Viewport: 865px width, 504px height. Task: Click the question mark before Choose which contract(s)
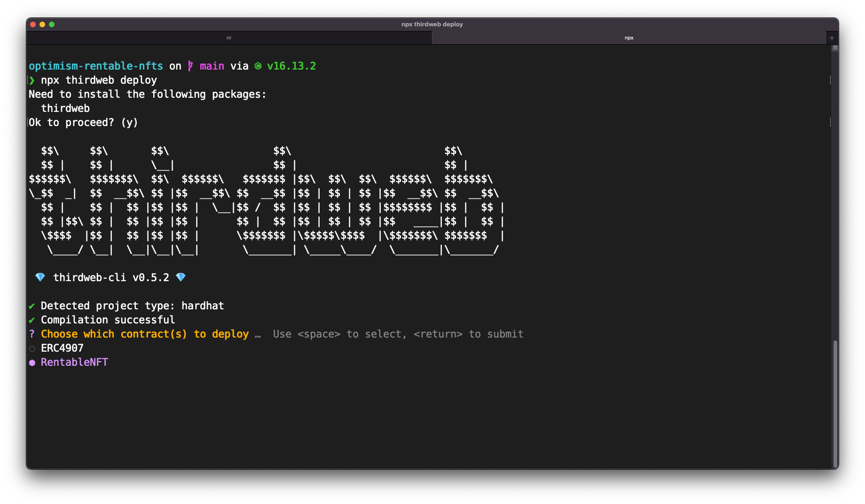[x=32, y=334]
